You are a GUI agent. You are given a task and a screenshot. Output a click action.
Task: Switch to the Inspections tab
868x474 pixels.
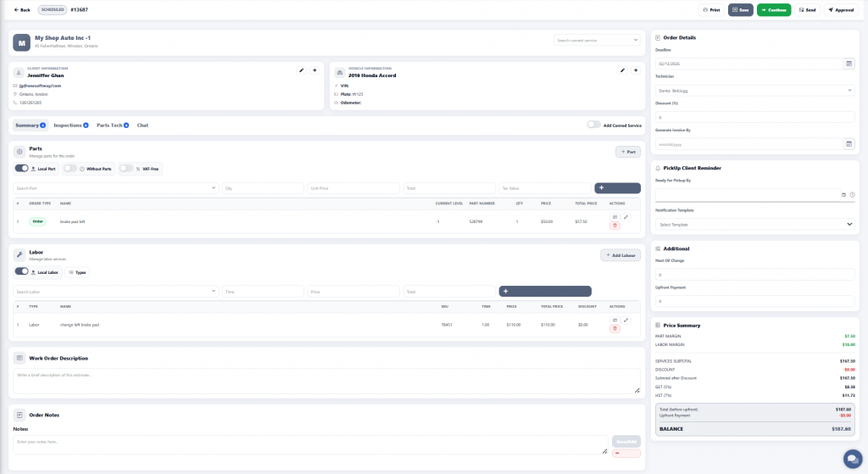pyautogui.click(x=70, y=125)
